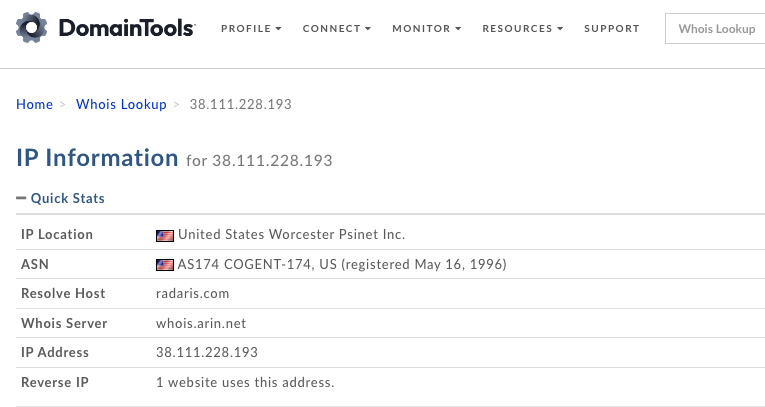The image size is (765, 407).
Task: Click the US flag in ASN row
Action: [165, 265]
